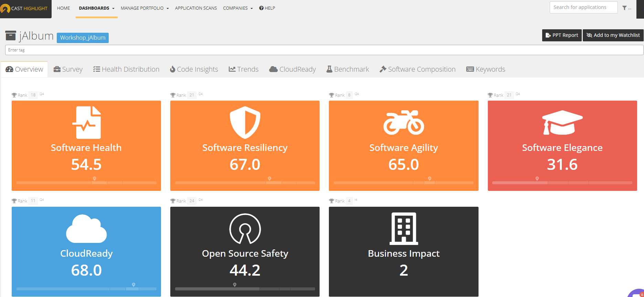Click the Open Source Safety logo icon
644x297 pixels.
pos(245,228)
